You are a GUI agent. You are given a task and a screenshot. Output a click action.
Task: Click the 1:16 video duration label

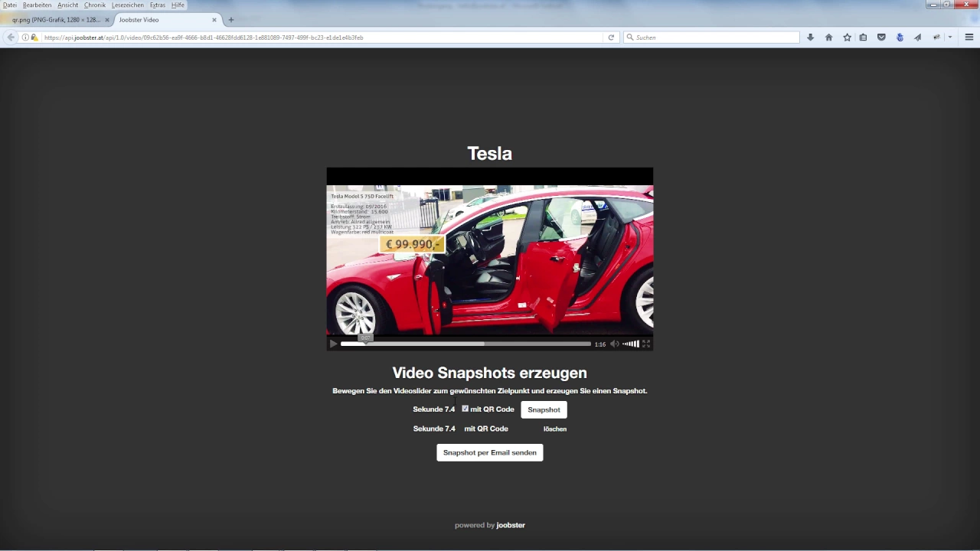[600, 344]
